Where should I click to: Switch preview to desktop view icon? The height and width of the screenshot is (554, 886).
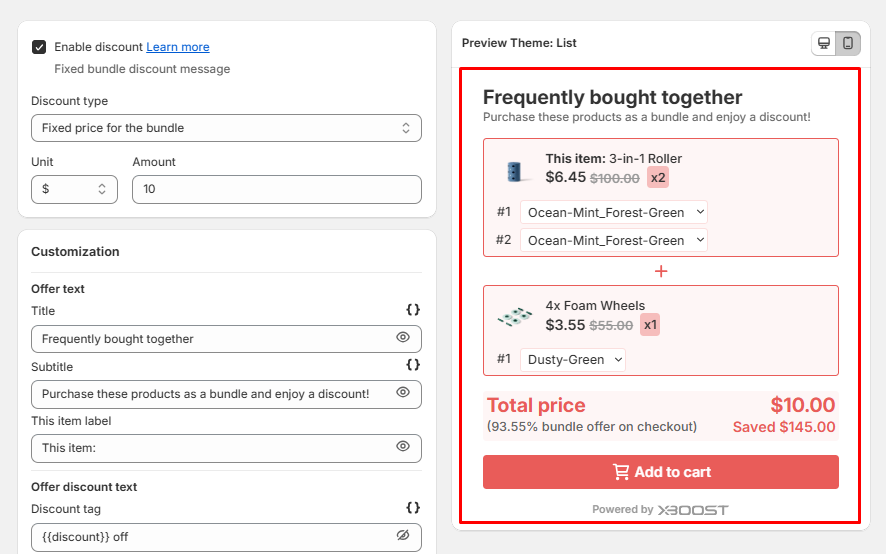[x=824, y=43]
